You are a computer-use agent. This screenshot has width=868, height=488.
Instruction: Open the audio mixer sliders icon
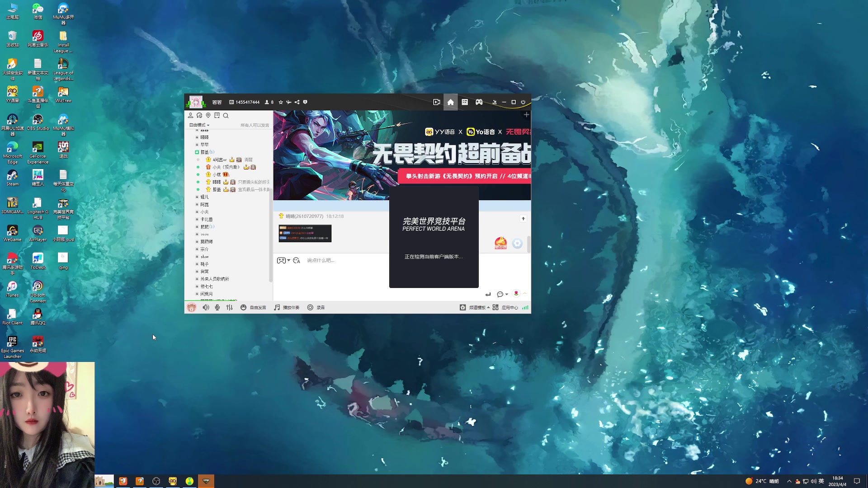(x=229, y=307)
